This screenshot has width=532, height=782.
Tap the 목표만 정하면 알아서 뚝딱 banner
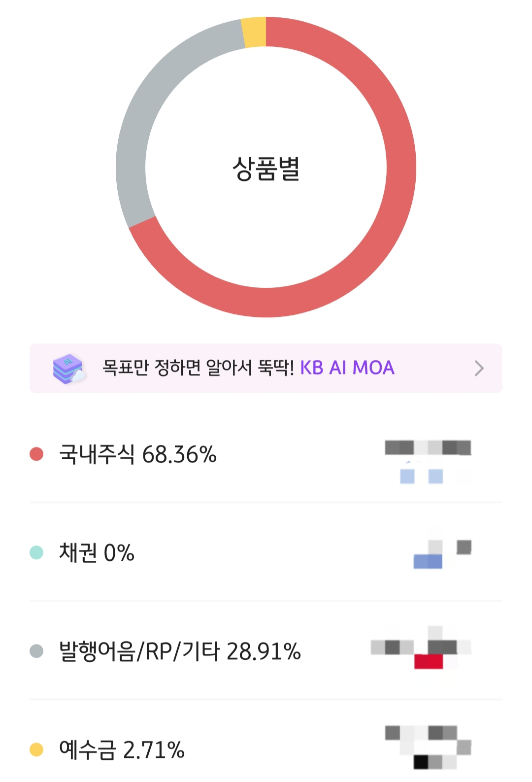click(266, 368)
